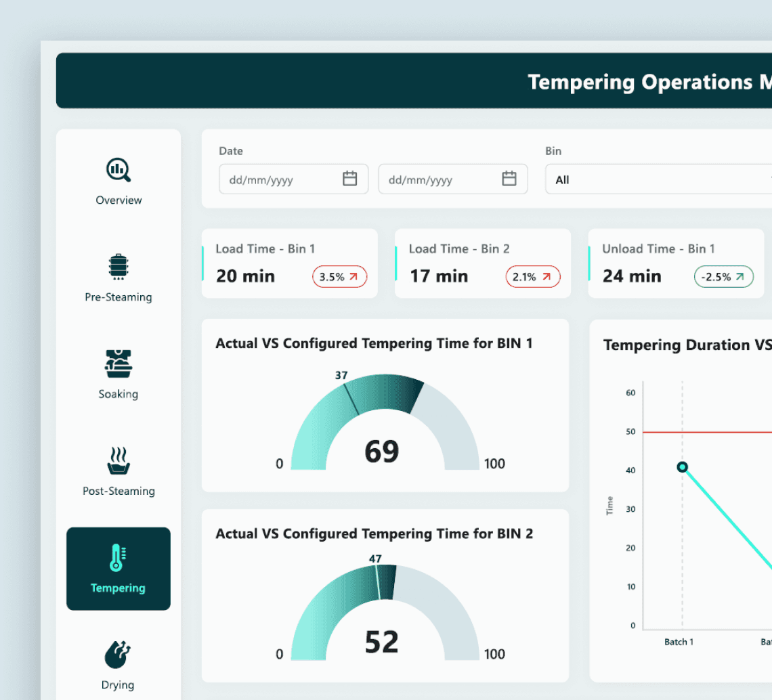Open calendar picker on first date field
This screenshot has height=700, width=772.
(349, 178)
